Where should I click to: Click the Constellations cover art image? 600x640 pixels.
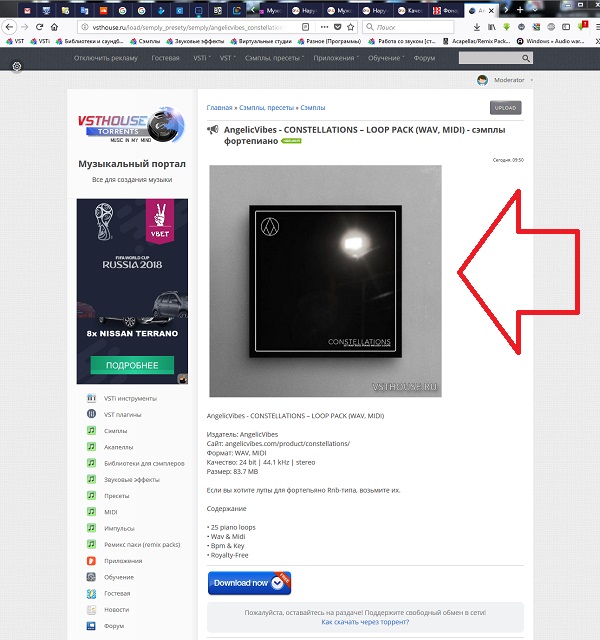pos(325,281)
